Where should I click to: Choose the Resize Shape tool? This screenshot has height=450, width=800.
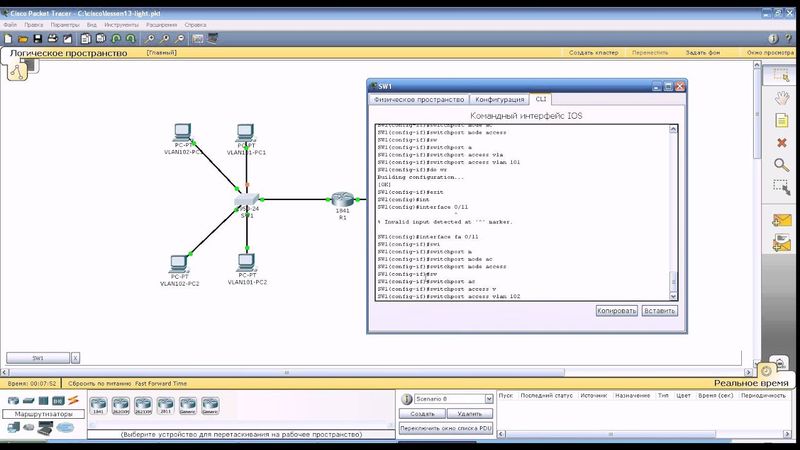(x=781, y=187)
